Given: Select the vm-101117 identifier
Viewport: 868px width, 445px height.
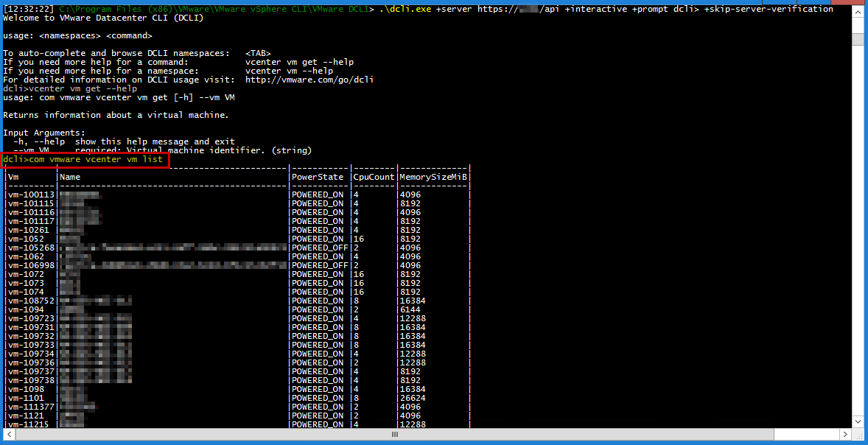Looking at the screenshot, I should point(31,221).
